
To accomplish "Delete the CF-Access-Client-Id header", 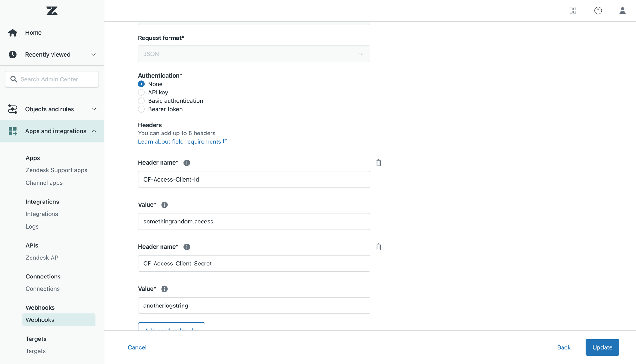I will tap(378, 162).
